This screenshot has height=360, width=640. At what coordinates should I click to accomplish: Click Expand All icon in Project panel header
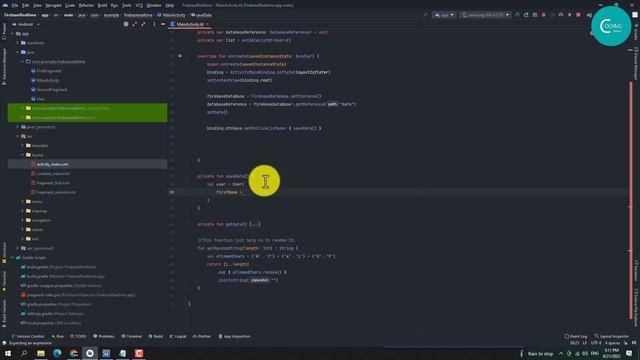134,24
